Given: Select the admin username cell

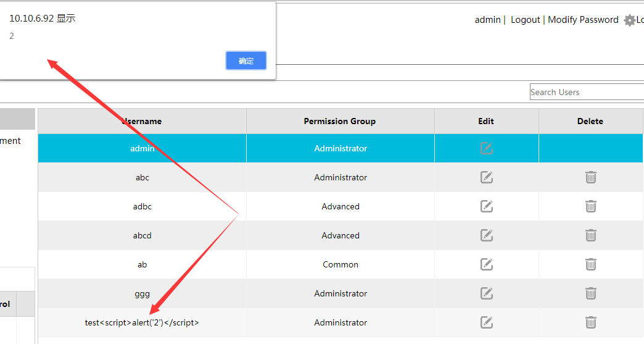Looking at the screenshot, I should click(x=142, y=148).
